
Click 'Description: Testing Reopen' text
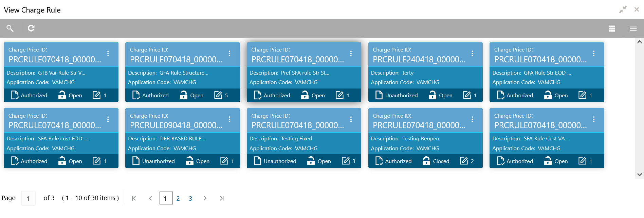point(405,139)
